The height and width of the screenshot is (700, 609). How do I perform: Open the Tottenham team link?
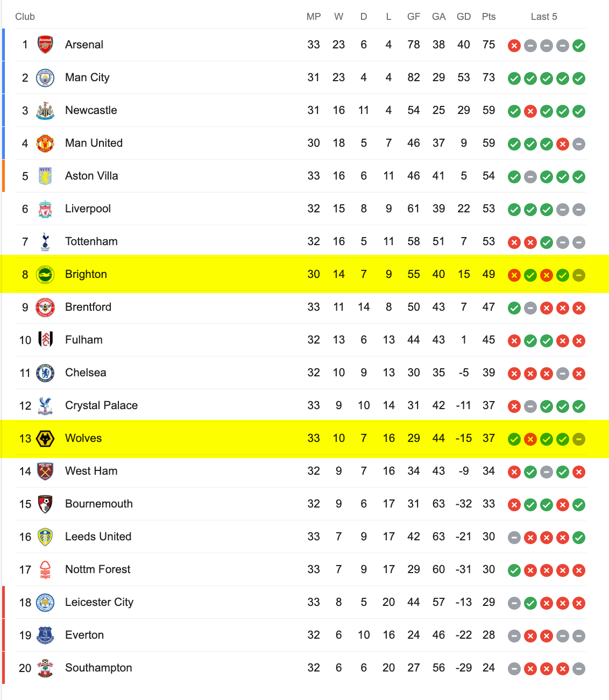pos(91,241)
